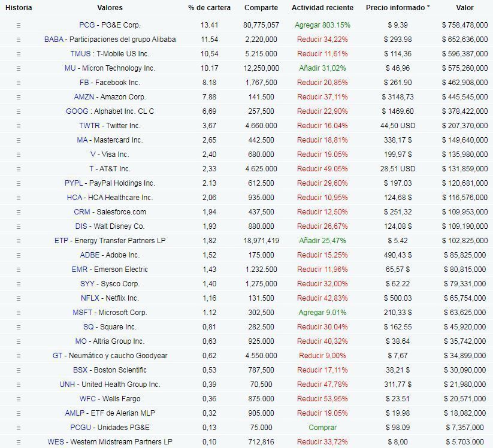Sort by the Actividad reciente header

pos(323,8)
